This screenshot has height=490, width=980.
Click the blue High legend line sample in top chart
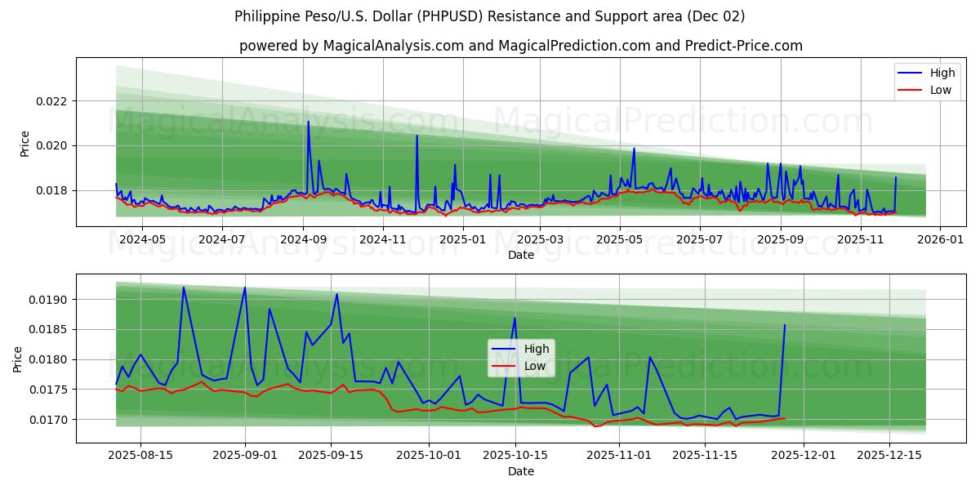(910, 73)
